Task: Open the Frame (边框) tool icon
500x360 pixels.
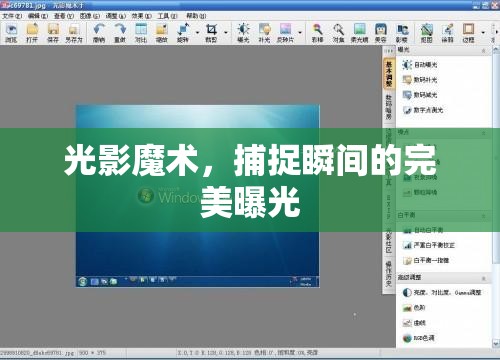Action: point(468,33)
